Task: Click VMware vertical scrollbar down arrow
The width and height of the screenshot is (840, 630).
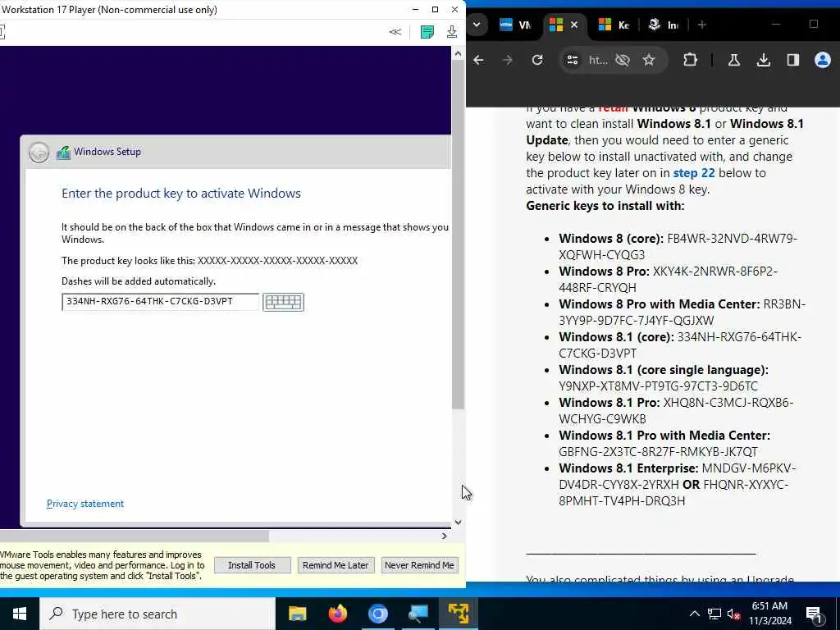Action: click(458, 523)
